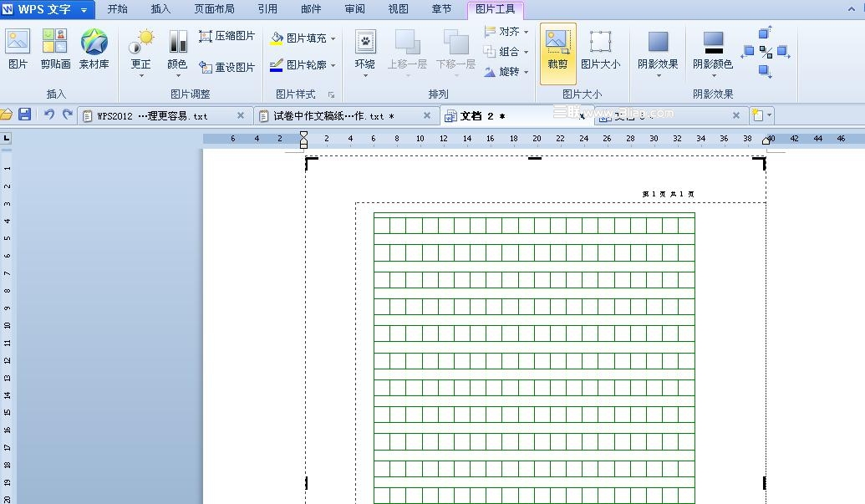
Task: Open the 对齐 align dropdown
Action: (506, 32)
